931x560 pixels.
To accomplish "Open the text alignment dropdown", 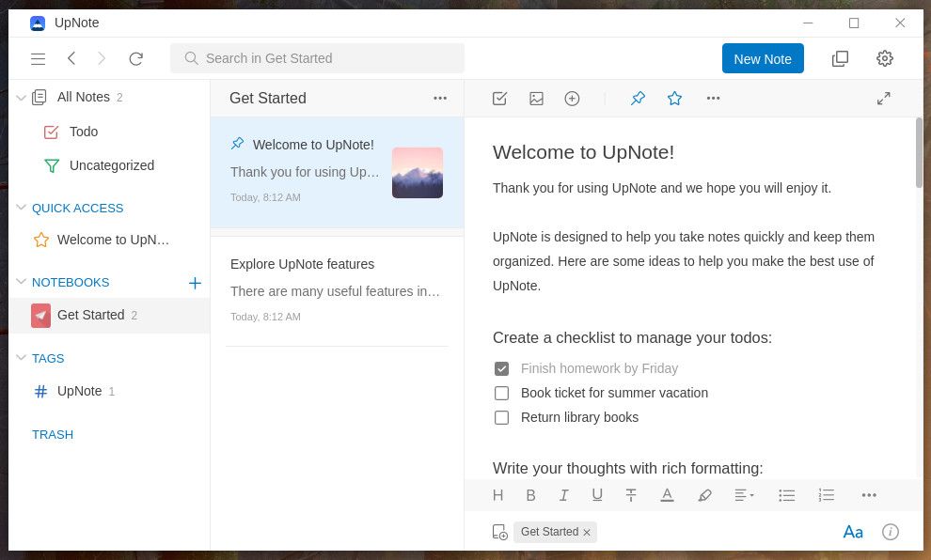I will click(744, 495).
